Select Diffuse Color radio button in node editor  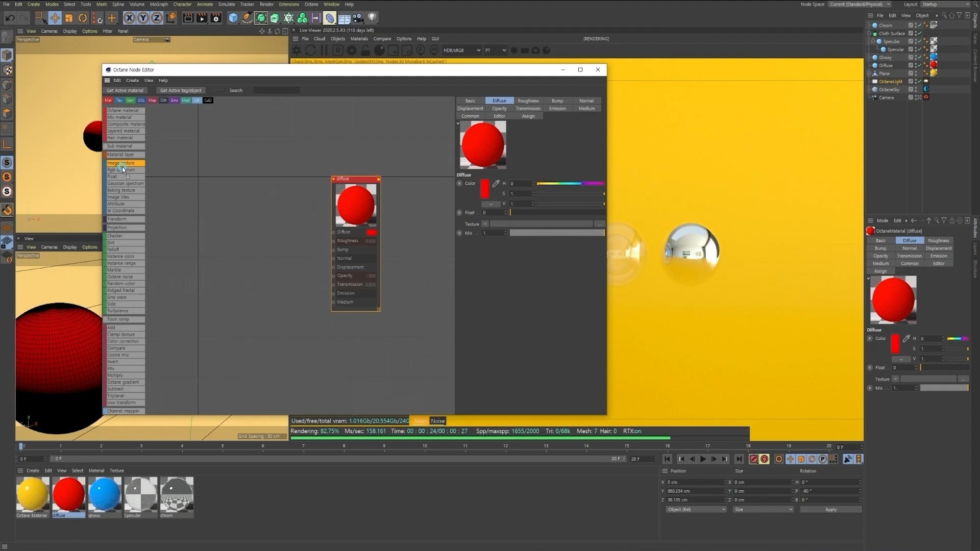click(x=459, y=183)
